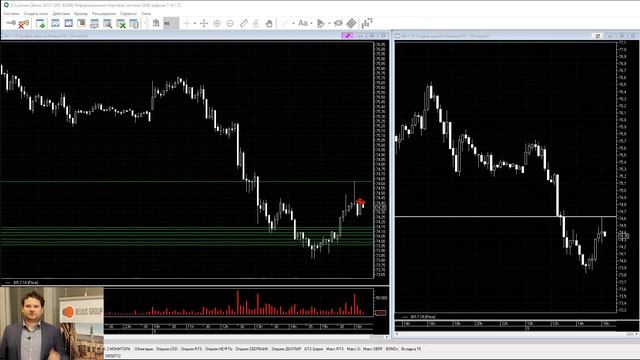Viewport: 640px width, 360px height.
Task: Select the four-arrow move chart tool
Action: tap(204, 23)
